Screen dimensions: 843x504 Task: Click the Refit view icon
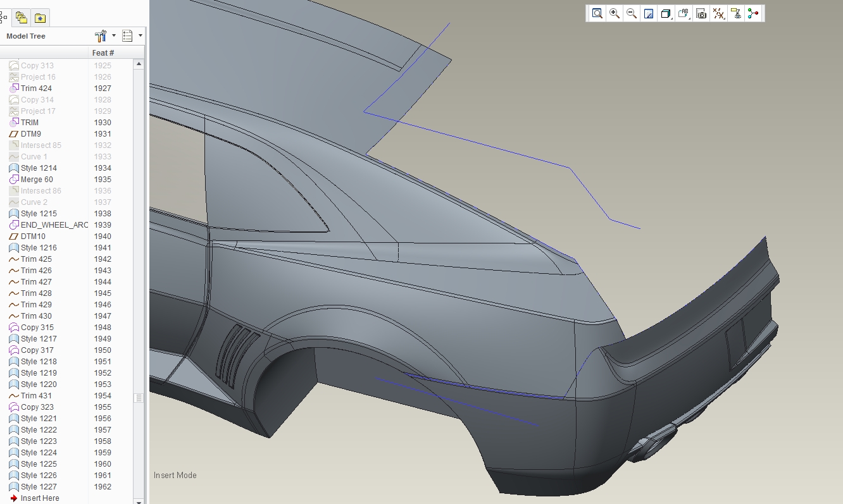pos(597,13)
